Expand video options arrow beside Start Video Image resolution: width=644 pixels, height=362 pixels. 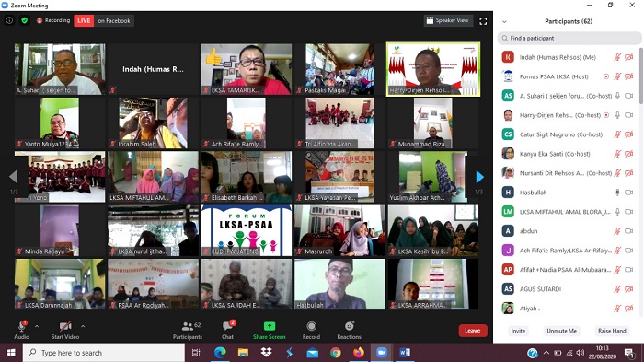[x=83, y=326]
